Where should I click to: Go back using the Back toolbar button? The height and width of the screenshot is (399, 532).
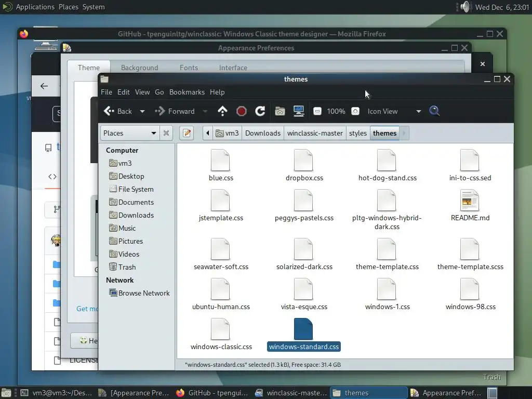pos(117,111)
